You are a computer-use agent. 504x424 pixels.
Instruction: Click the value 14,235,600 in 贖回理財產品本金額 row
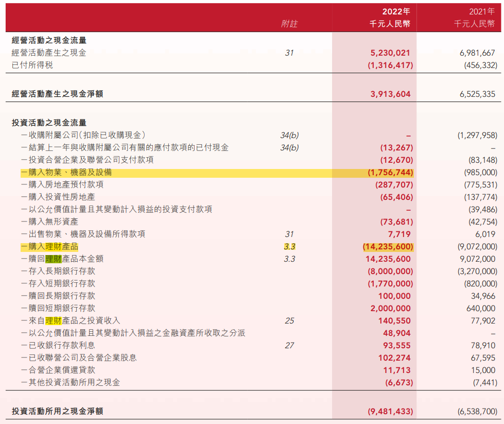(388, 259)
